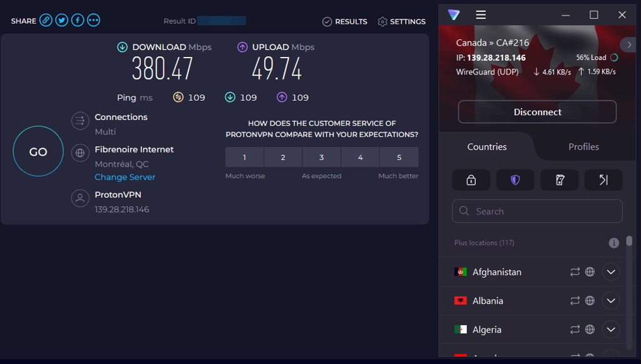This screenshot has width=641, height=364.
Task: Click the idle ping icon
Action: (178, 97)
